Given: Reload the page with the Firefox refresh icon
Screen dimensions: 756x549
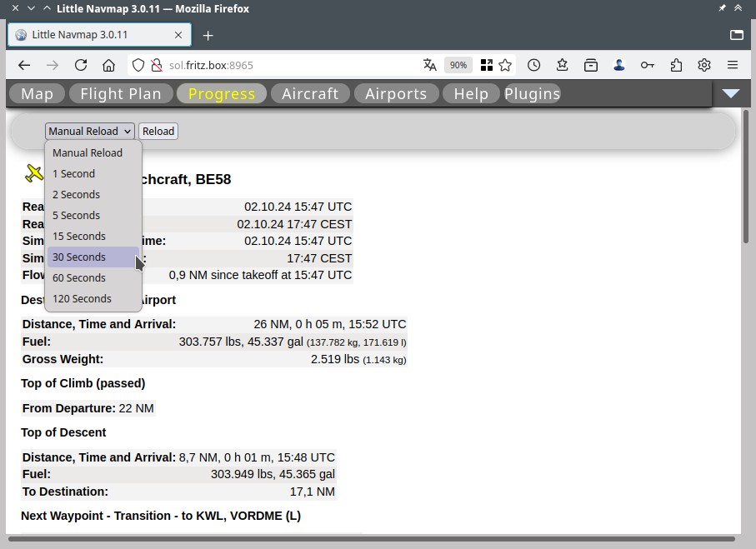Looking at the screenshot, I should (x=81, y=65).
